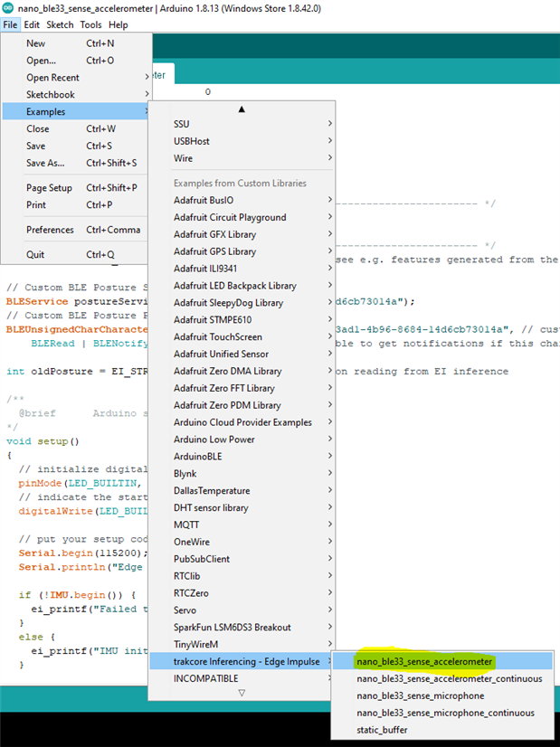Viewport: 560px width, 747px height.
Task: Open nano_ble33_sense_accelerometer example
Action: 442,662
